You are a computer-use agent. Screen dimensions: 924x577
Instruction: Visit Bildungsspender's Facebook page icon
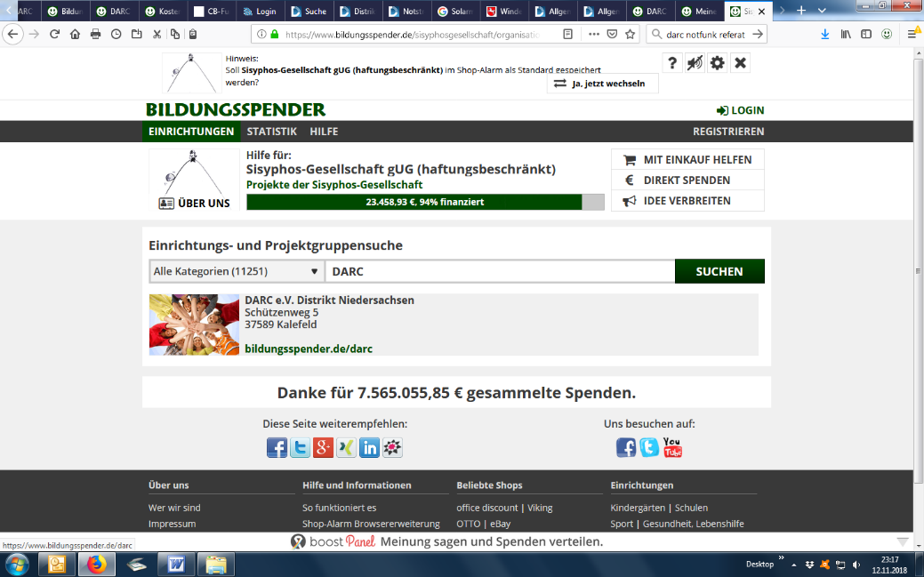click(626, 448)
